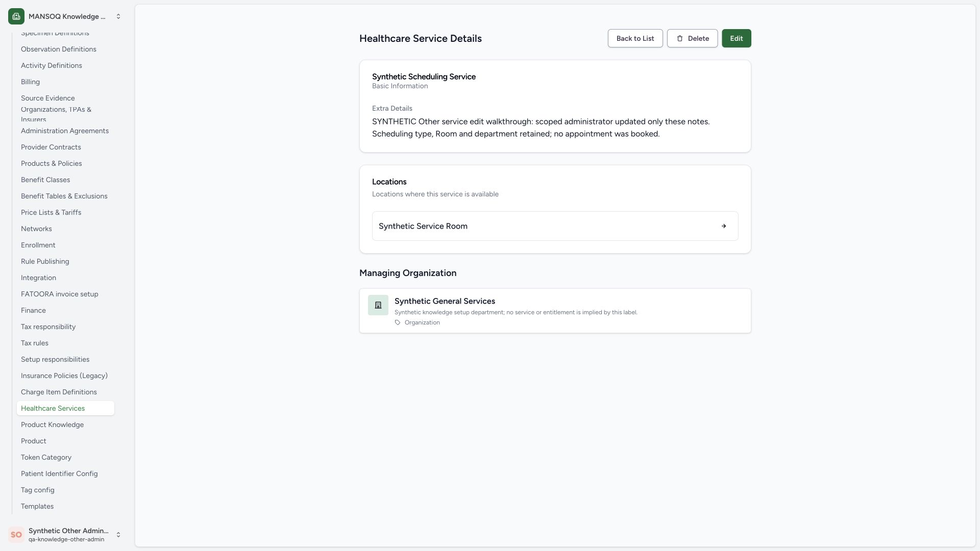The height and width of the screenshot is (551, 980).
Task: Open Insurance Policies (Legacy)
Action: click(x=64, y=375)
